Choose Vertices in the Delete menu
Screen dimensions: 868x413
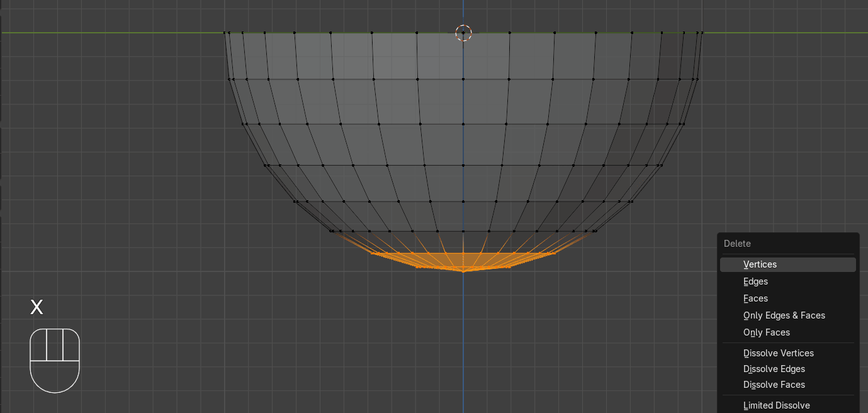click(x=760, y=264)
